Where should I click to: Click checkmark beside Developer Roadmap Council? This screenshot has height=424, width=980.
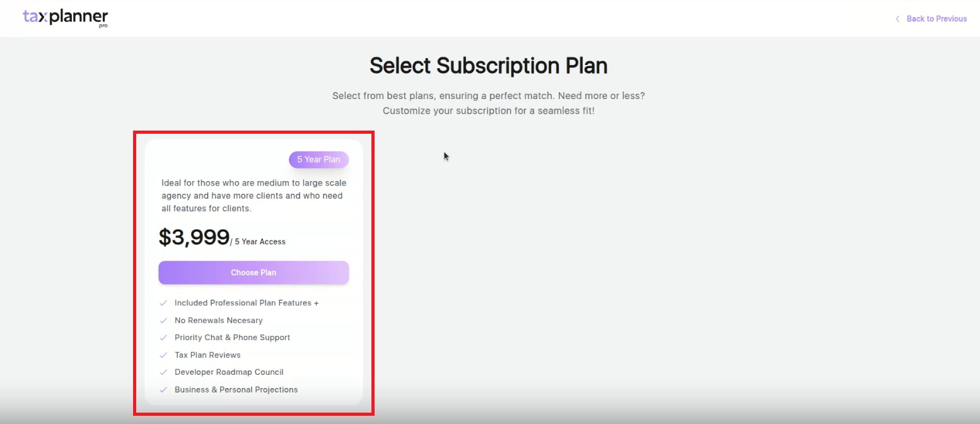tap(163, 372)
